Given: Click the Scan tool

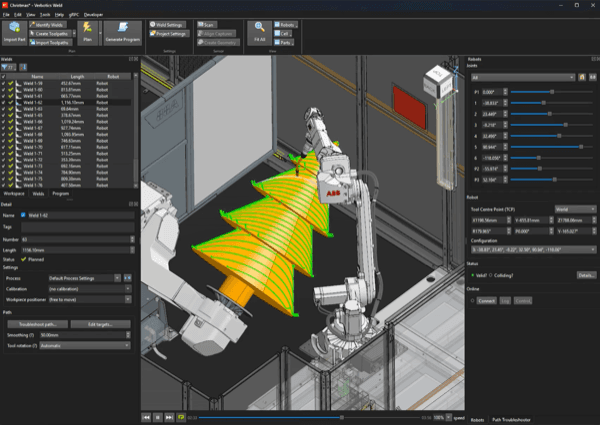Looking at the screenshot, I should pos(207,25).
